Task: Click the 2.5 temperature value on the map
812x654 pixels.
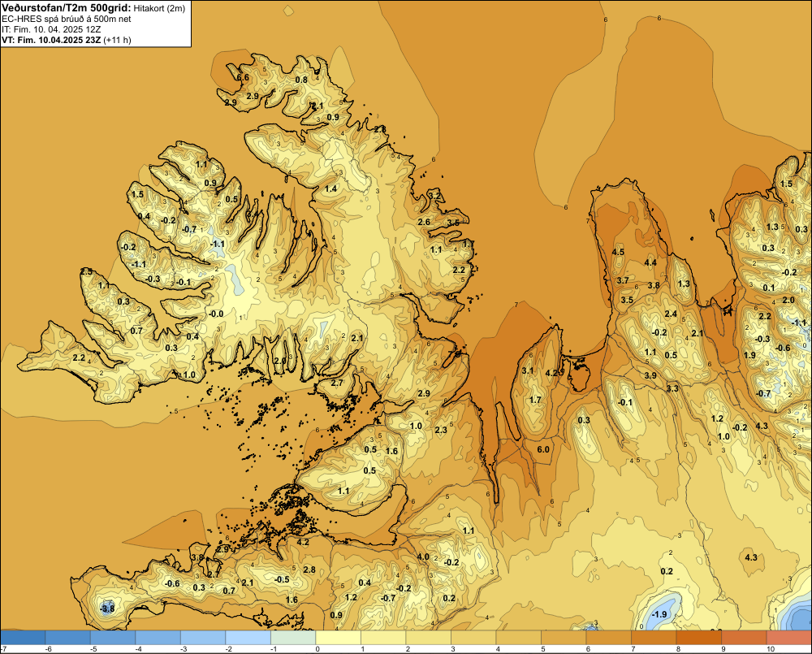Action: click(87, 271)
